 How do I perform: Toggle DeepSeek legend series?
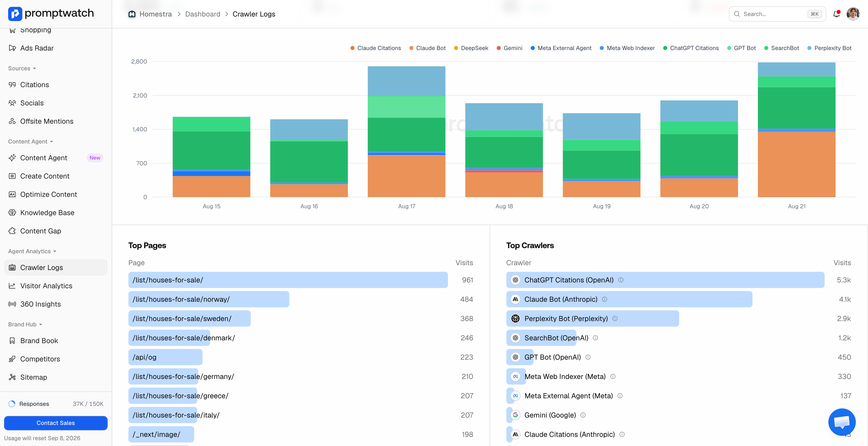point(471,48)
